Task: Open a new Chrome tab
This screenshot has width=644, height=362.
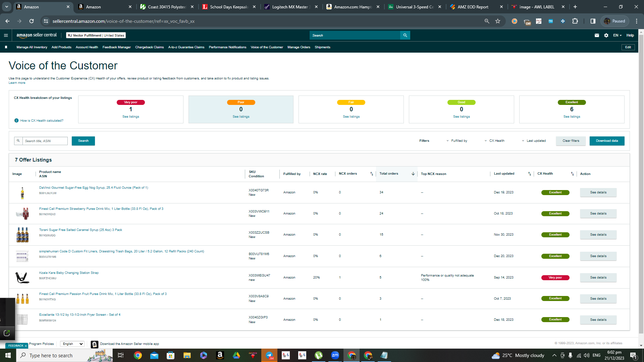Action: coord(575,7)
